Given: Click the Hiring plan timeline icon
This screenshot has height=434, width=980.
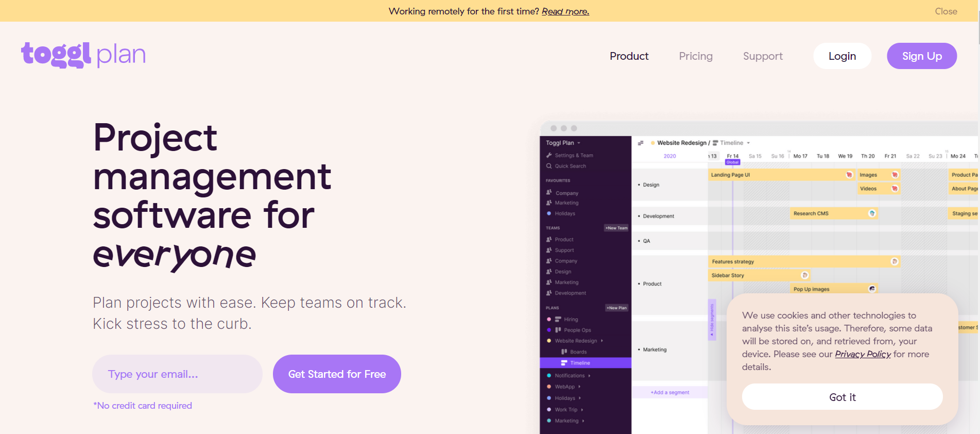Looking at the screenshot, I should (558, 319).
